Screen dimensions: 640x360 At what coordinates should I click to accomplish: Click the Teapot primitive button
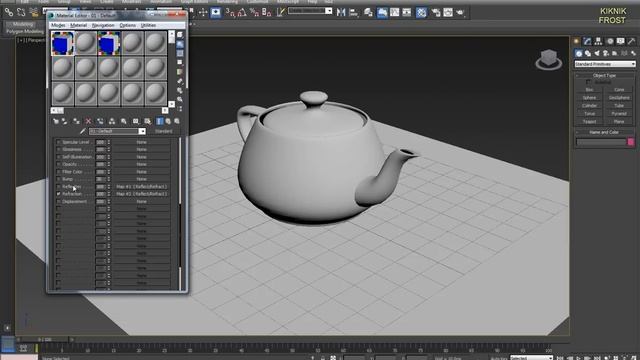589,122
